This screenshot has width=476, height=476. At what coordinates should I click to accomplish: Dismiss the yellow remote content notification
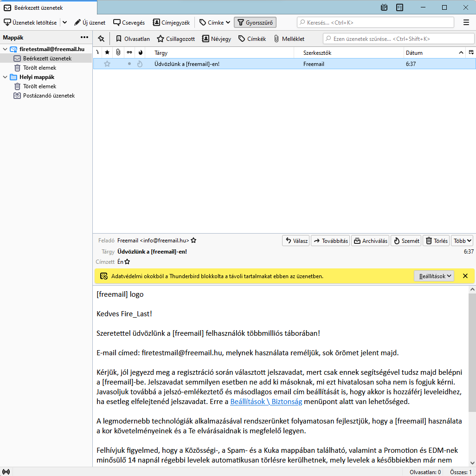(465, 276)
